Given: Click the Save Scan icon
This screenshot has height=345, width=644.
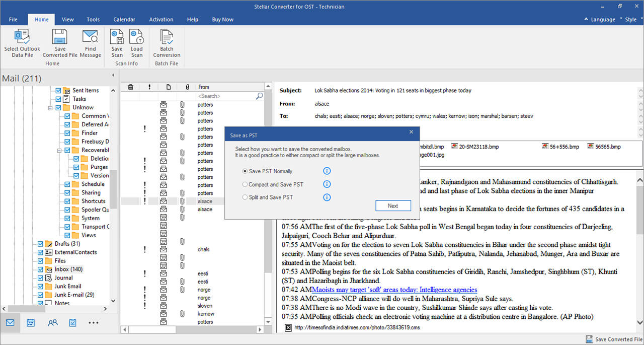Looking at the screenshot, I should [117, 37].
